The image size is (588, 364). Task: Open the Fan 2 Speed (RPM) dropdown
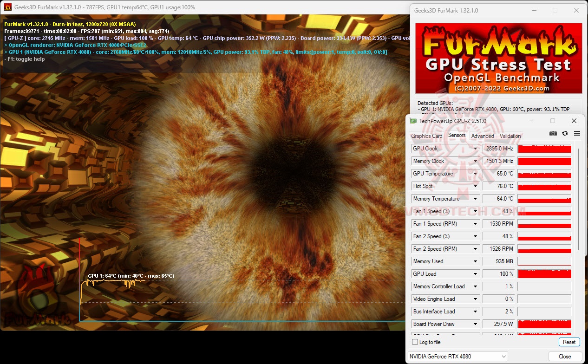[475, 249]
